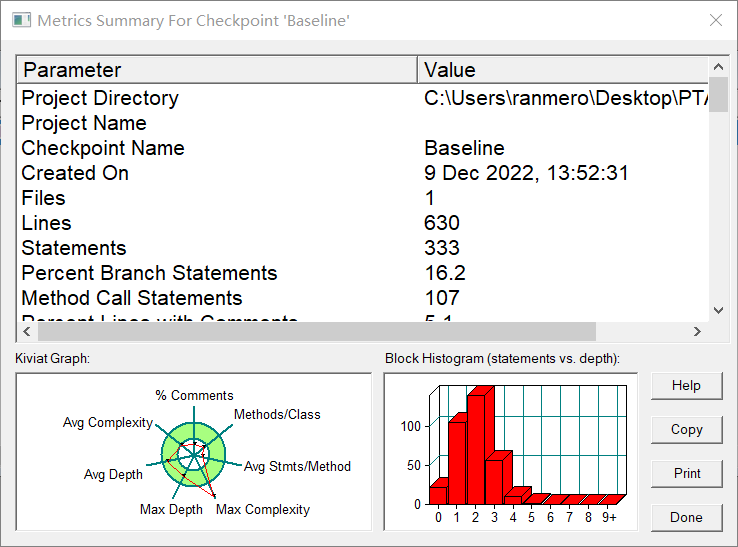The width and height of the screenshot is (738, 547).
Task: Click the Avg Depth label
Action: 113,474
